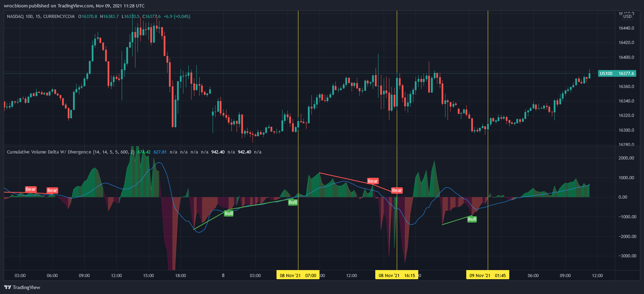Click the yellow 08 Nov '21 16:15 time marker
This screenshot has width=644, height=294.
(x=396, y=275)
